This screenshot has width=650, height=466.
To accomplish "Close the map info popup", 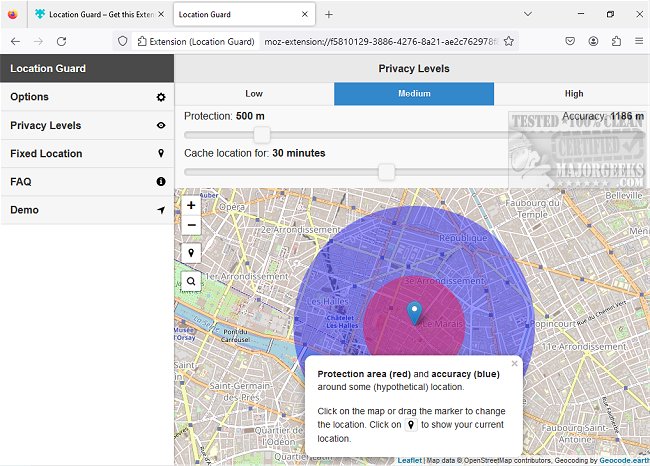I will click(x=515, y=364).
